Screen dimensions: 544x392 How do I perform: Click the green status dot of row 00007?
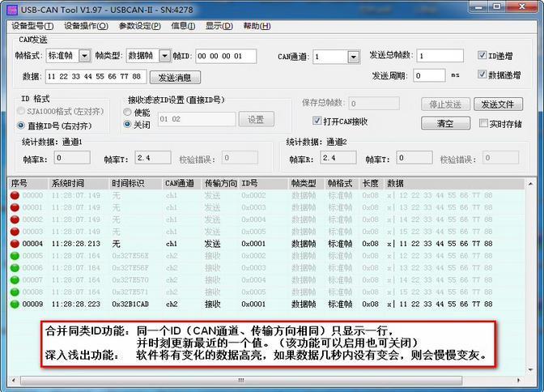(x=15, y=280)
